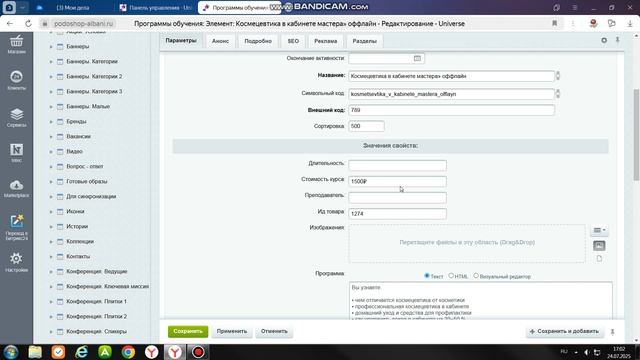This screenshot has width=640, height=360.
Task: Click the Стоимость курса input field
Action: [x=397, y=182]
